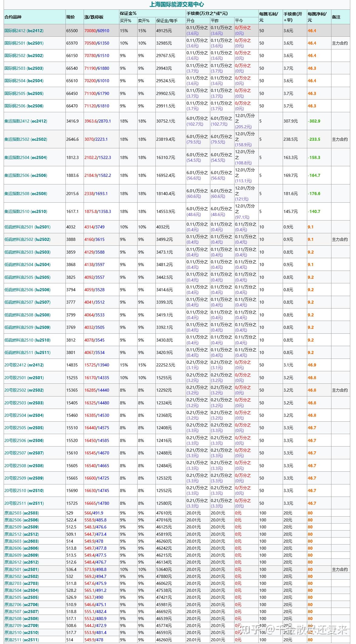Click the 低硫燃料油2502 (lu2502) link

pyautogui.click(x=27, y=239)
